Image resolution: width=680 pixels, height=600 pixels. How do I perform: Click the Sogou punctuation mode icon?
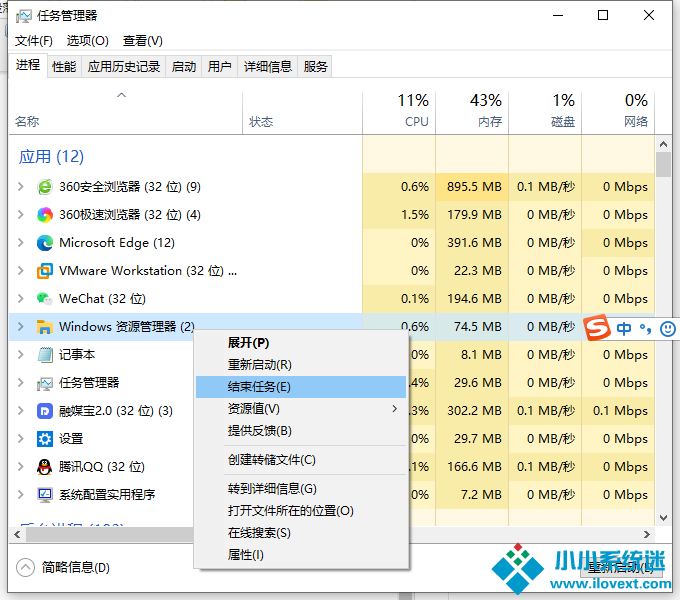tap(645, 329)
